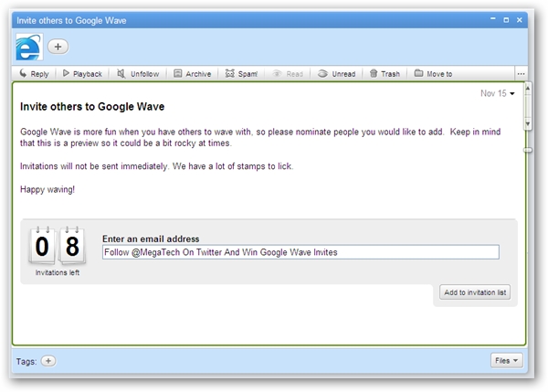The image size is (548, 392).
Task: Click the scrollbar up arrow
Action: [x=528, y=89]
